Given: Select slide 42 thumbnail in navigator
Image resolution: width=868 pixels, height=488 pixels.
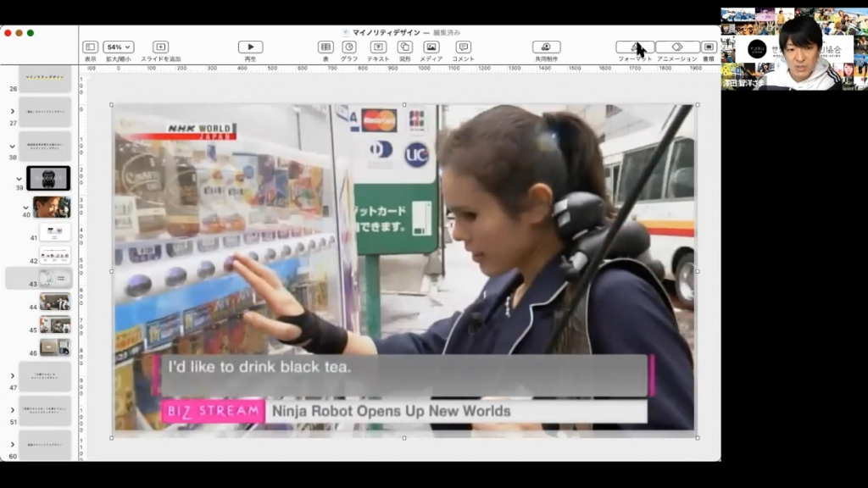Looking at the screenshot, I should tap(55, 255).
